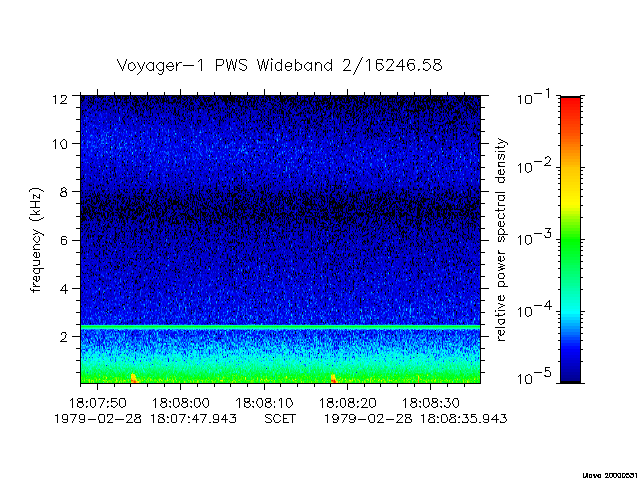
Task: Click the 10^-3 colorbar tick label
Action: 534,238
